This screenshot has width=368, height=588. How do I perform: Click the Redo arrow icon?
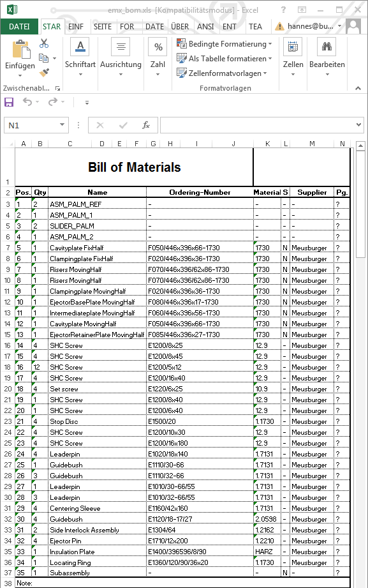53,102
